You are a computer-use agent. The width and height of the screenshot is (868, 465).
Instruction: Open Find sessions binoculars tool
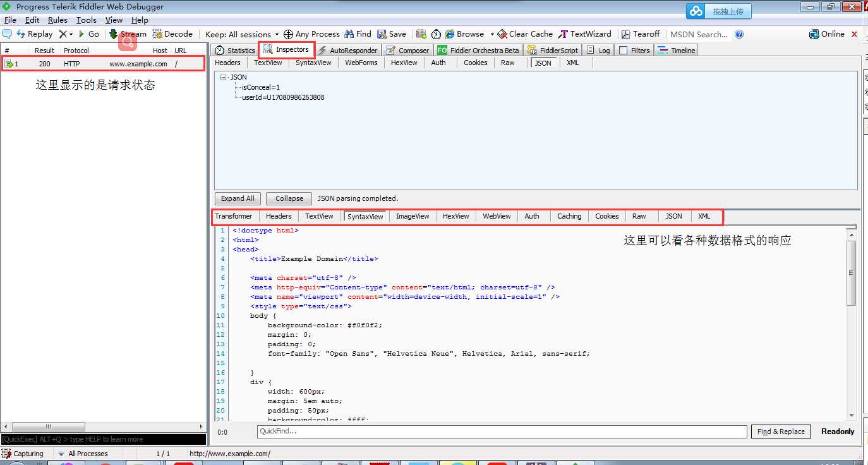click(x=358, y=34)
